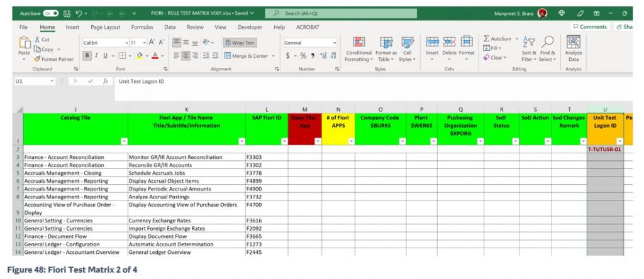This screenshot has height=279, width=644.
Task: Increase cell indent
Action: click(x=215, y=55)
